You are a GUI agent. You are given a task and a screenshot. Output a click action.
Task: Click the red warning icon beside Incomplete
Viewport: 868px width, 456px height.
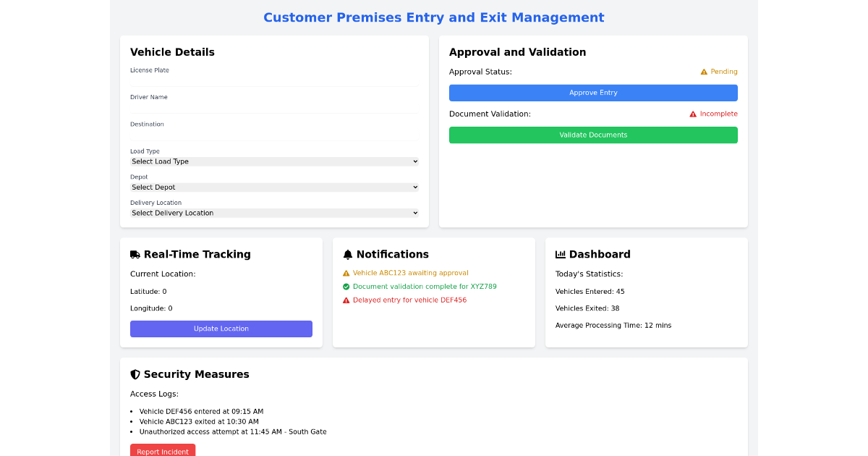(x=691, y=114)
